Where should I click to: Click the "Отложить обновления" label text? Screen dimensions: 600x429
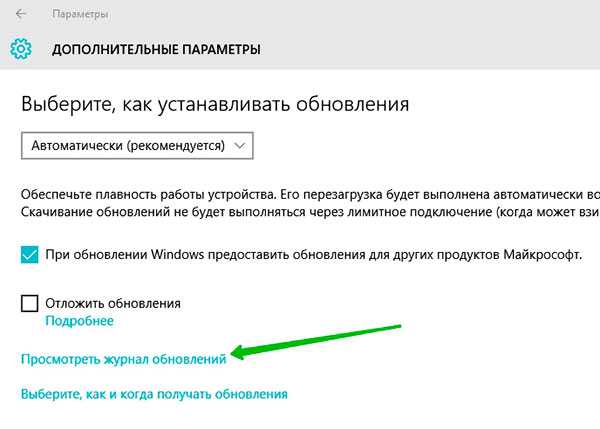point(112,303)
